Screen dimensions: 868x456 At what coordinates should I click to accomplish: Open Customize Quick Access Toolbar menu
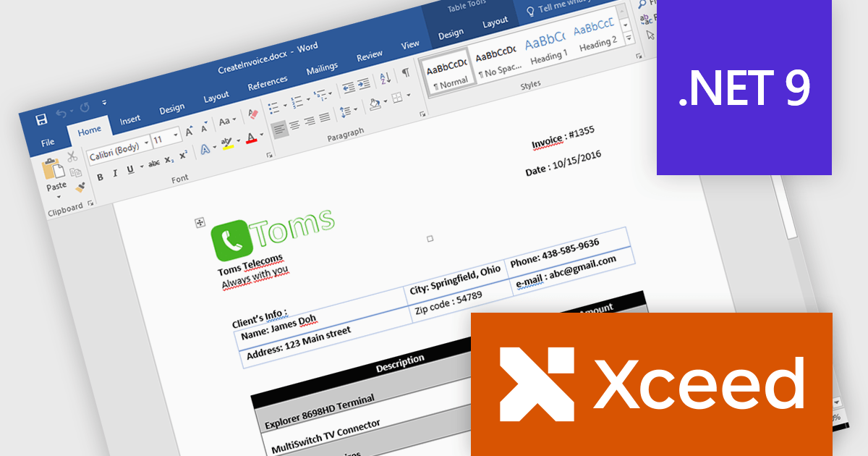(104, 103)
